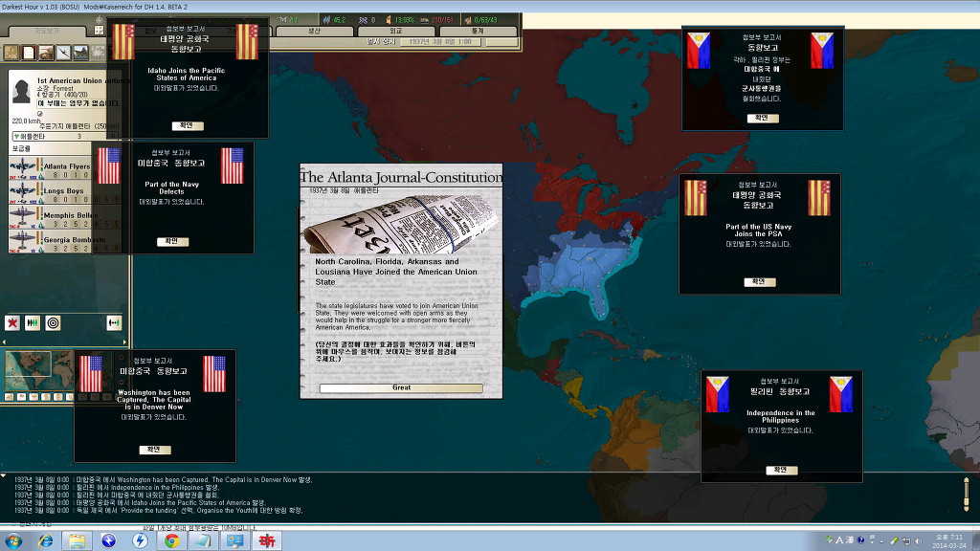Click the manpower icon showing 45.2
Image resolution: width=980 pixels, height=551 pixels.
pyautogui.click(x=326, y=20)
